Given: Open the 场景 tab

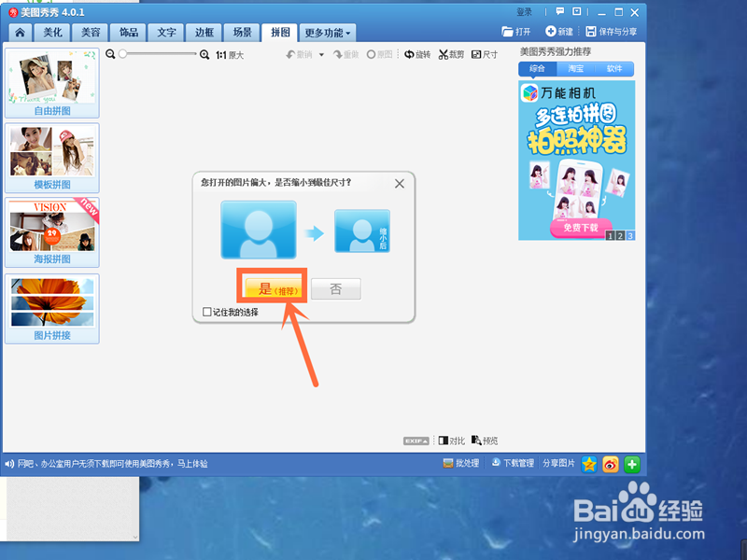Looking at the screenshot, I should tap(242, 33).
